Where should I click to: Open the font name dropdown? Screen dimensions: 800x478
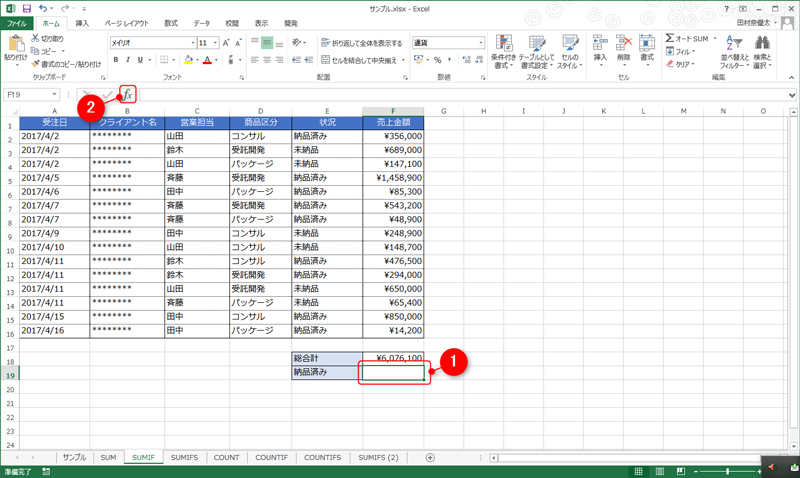tap(193, 43)
